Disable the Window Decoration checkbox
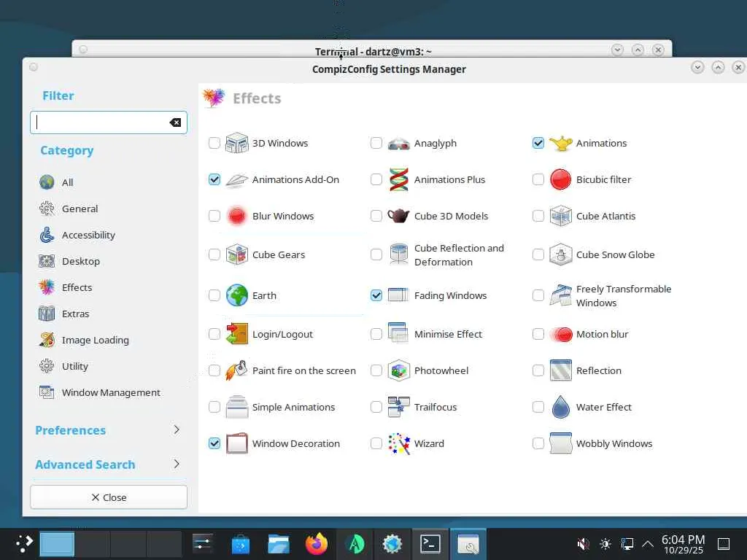The height and width of the screenshot is (560, 747). point(214,443)
